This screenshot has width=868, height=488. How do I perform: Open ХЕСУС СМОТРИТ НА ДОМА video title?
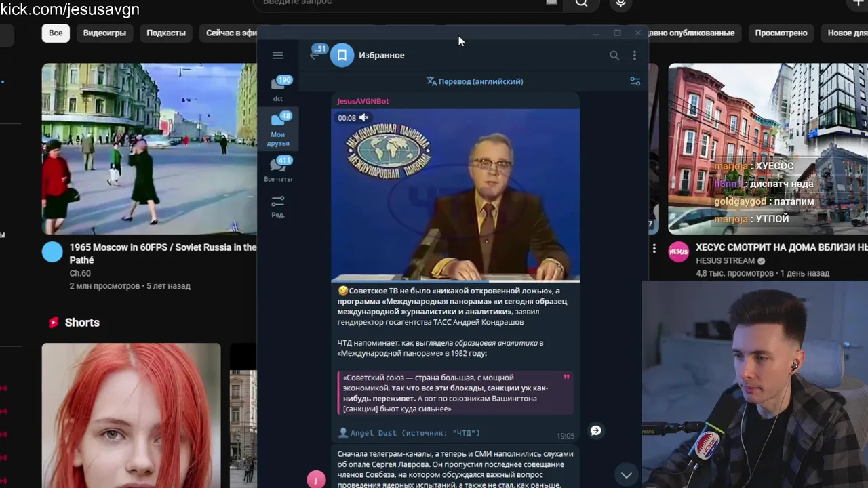tap(781, 248)
